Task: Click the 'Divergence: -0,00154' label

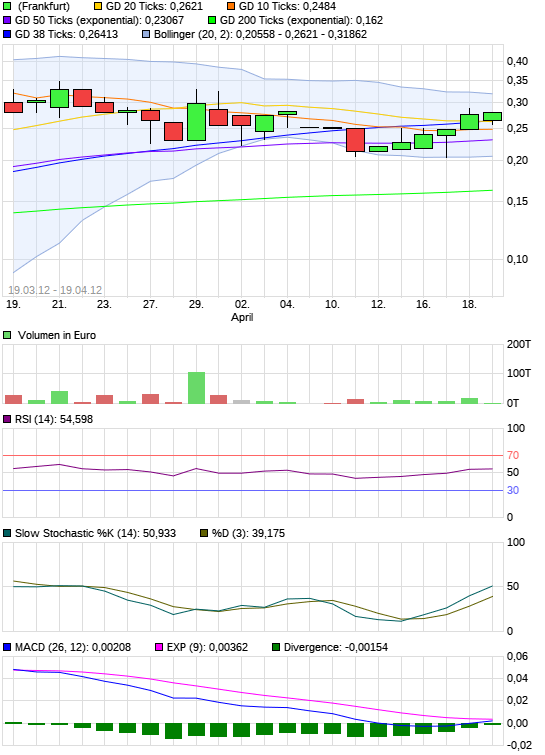Action: tap(336, 648)
